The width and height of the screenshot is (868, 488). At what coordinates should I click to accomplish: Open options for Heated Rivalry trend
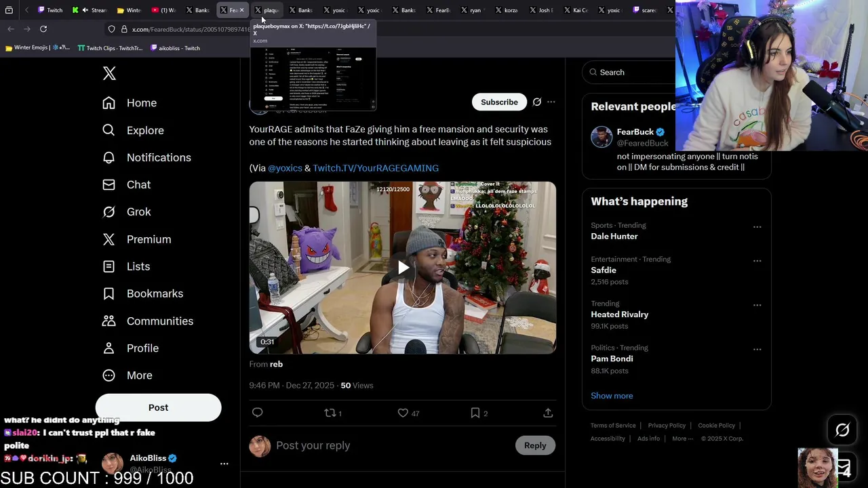(x=757, y=305)
